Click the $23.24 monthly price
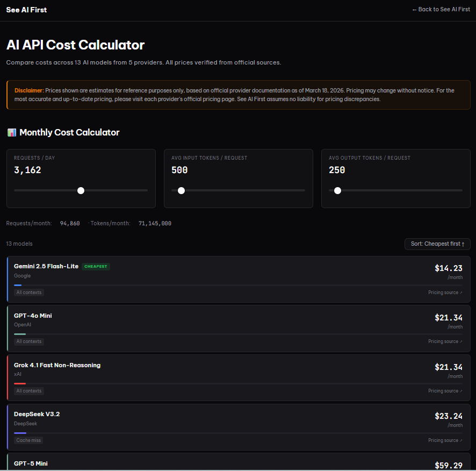476x471 pixels. pyautogui.click(x=449, y=416)
